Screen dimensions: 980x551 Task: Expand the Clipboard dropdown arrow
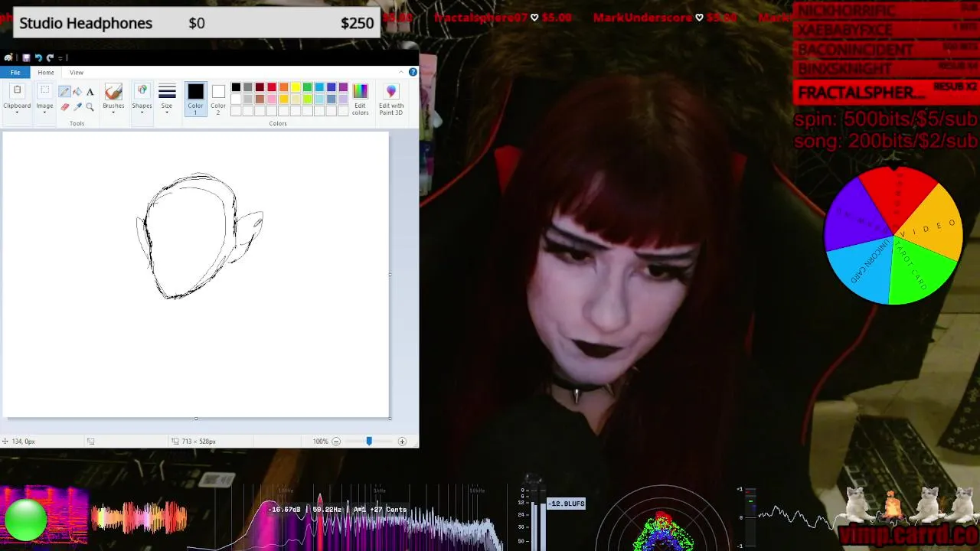click(17, 112)
